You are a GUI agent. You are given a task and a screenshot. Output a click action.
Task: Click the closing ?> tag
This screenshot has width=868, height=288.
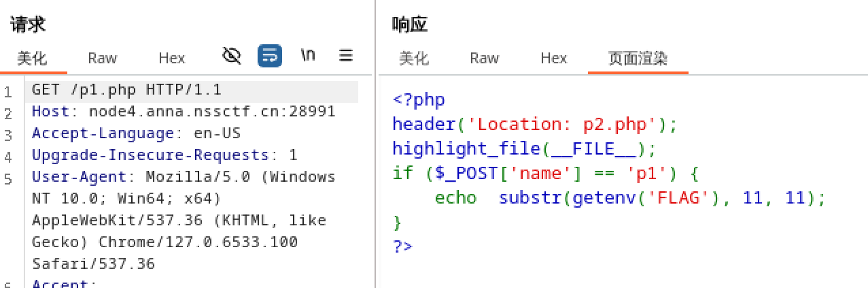tap(402, 246)
